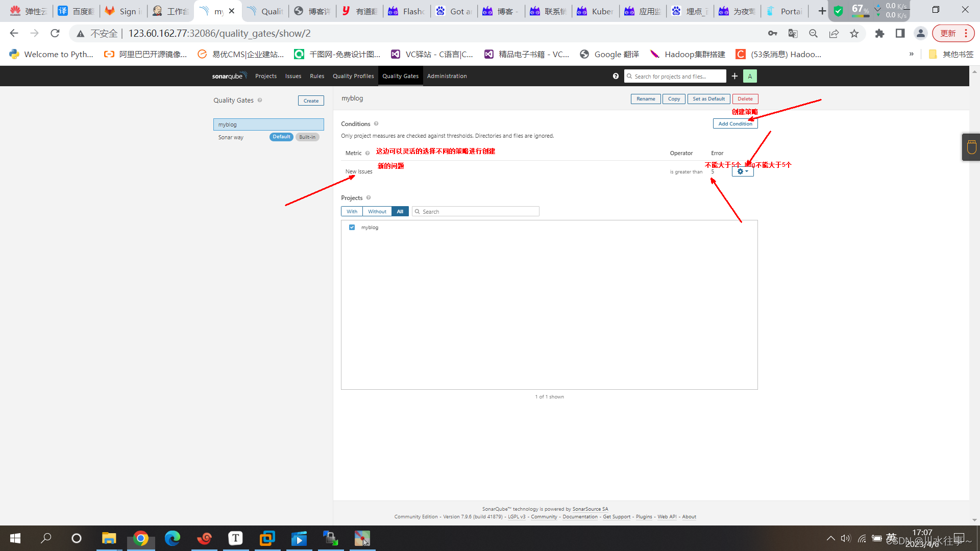The image size is (980, 551).
Task: Click the SonarQube logo
Action: point(229,76)
